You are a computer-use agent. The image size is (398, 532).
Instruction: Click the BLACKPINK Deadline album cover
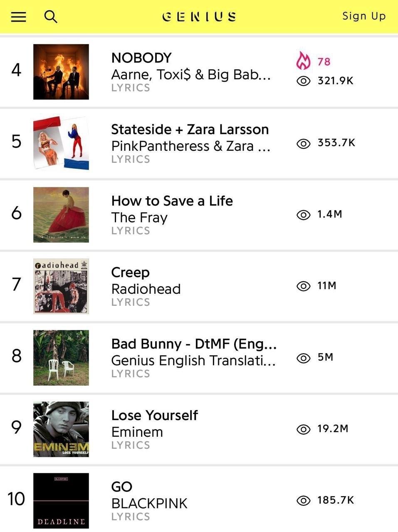61,500
